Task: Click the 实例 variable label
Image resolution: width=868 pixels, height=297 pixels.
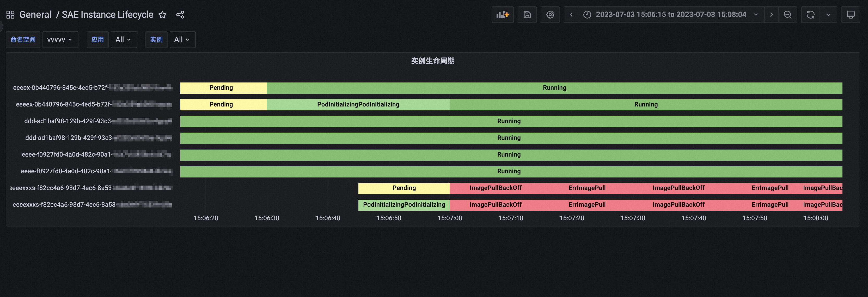Action: [x=156, y=39]
